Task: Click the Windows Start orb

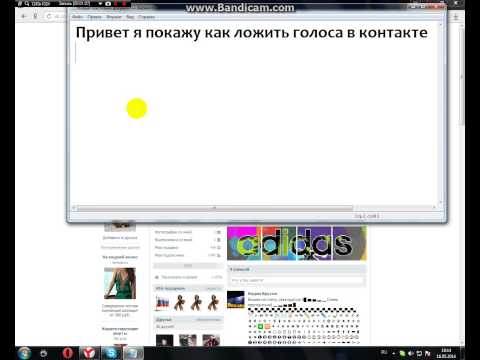Action: pos(24,353)
